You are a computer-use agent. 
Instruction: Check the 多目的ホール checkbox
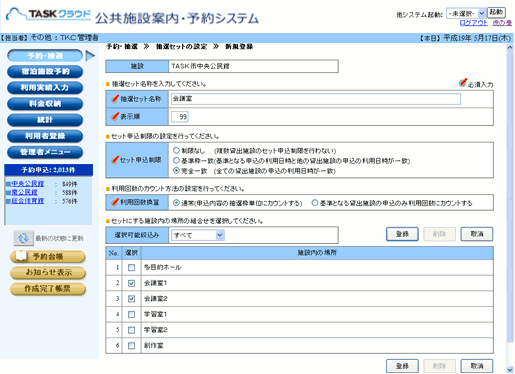[132, 267]
